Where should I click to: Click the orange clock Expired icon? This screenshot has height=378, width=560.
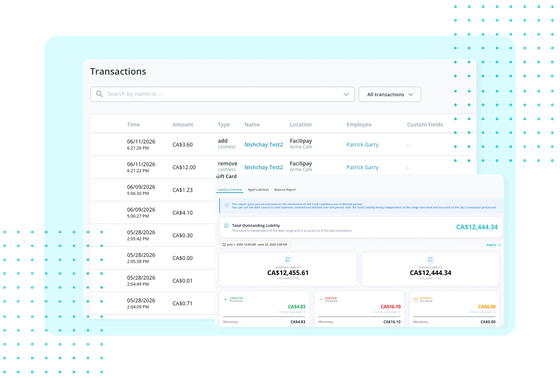(415, 299)
